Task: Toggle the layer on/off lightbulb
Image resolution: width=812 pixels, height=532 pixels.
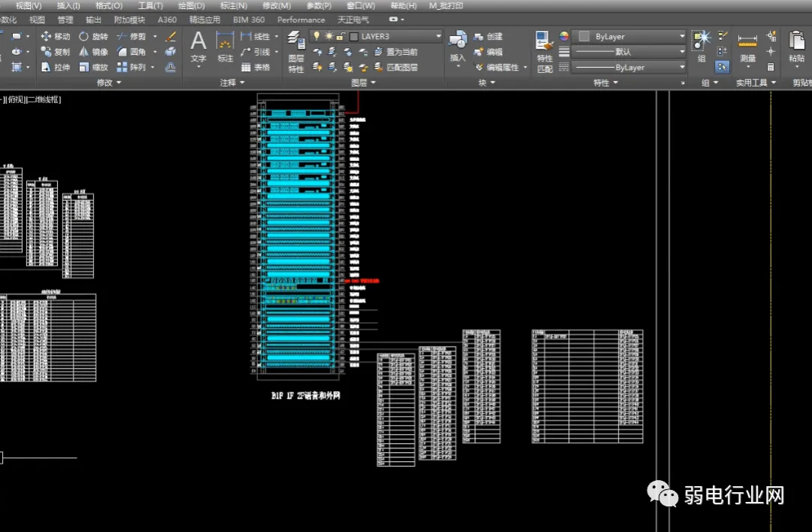Action: 317,36
